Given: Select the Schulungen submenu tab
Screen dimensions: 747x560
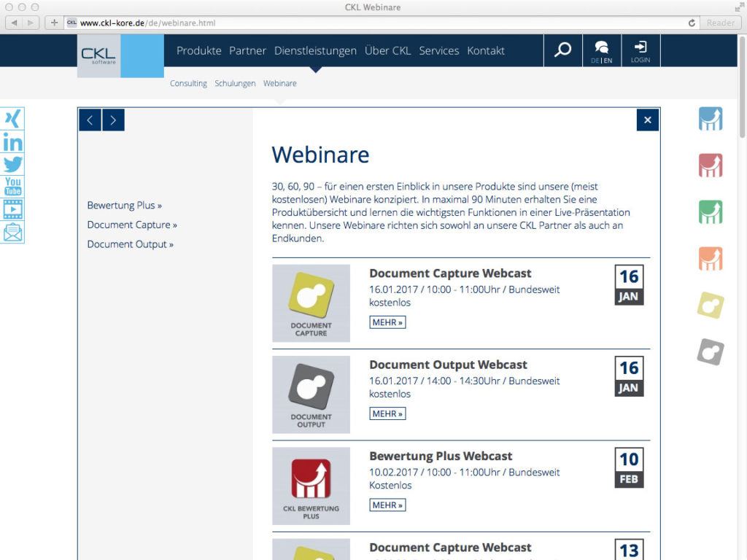Looking at the screenshot, I should click(x=235, y=84).
